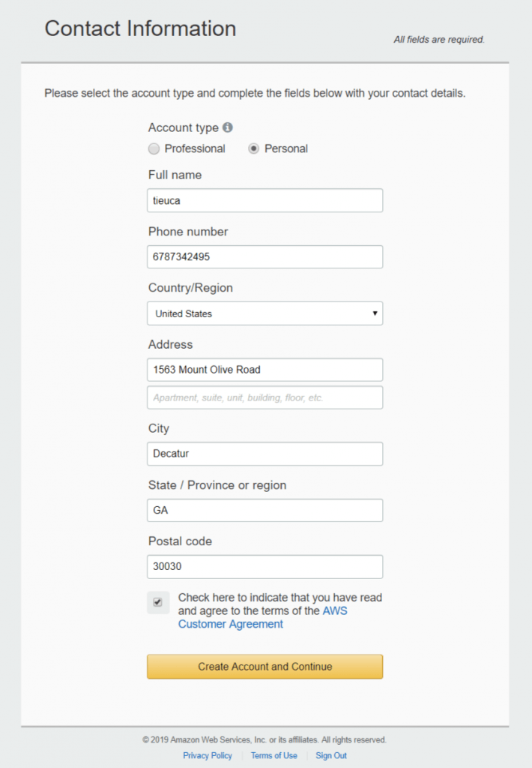Click the Address line one field
Screen dimensions: 532x768
pos(265,370)
